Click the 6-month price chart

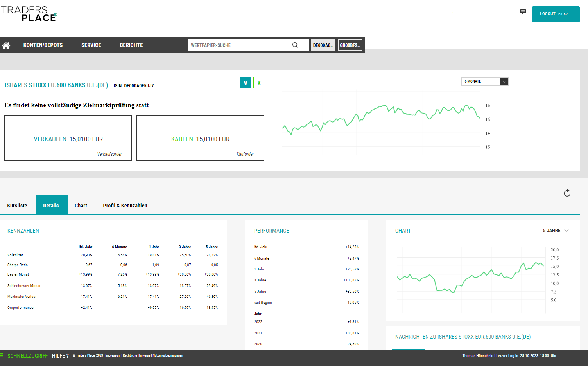coord(381,122)
